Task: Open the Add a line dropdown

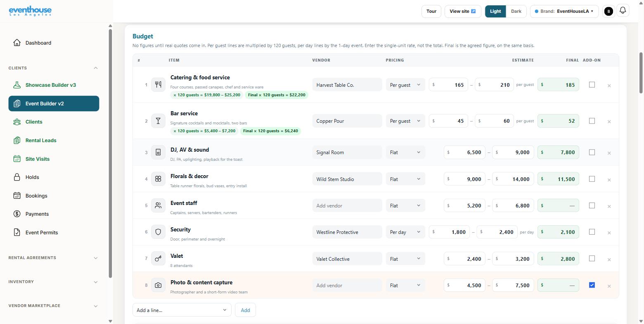Action: click(x=182, y=310)
